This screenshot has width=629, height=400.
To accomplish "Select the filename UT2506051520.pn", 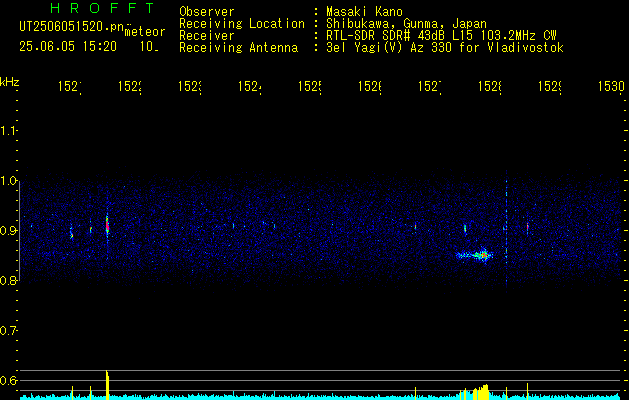I will point(71,27).
